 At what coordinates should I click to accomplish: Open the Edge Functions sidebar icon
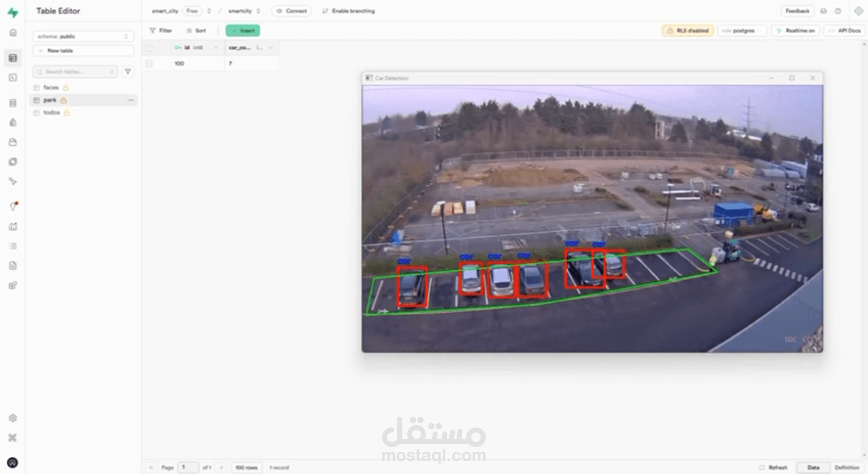click(13, 162)
